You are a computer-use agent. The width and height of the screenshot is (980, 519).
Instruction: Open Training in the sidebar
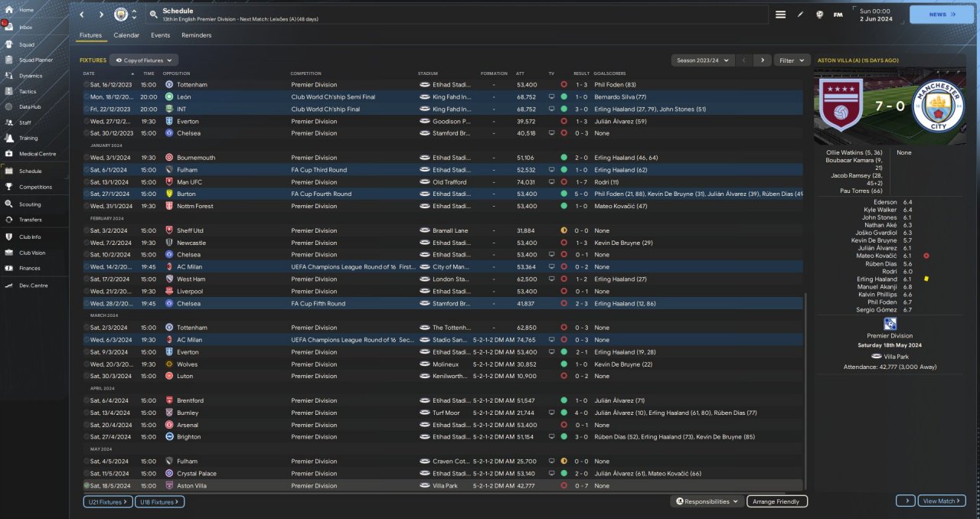pyautogui.click(x=28, y=139)
